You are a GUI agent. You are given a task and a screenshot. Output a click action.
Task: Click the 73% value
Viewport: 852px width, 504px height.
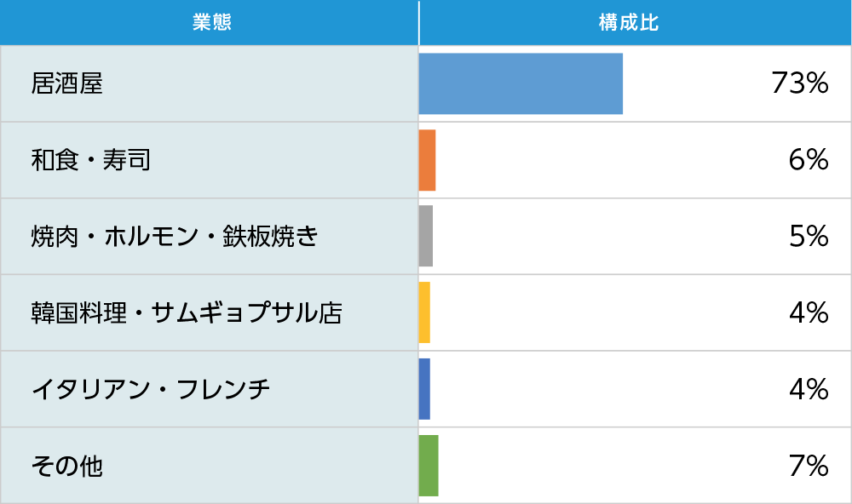click(799, 83)
